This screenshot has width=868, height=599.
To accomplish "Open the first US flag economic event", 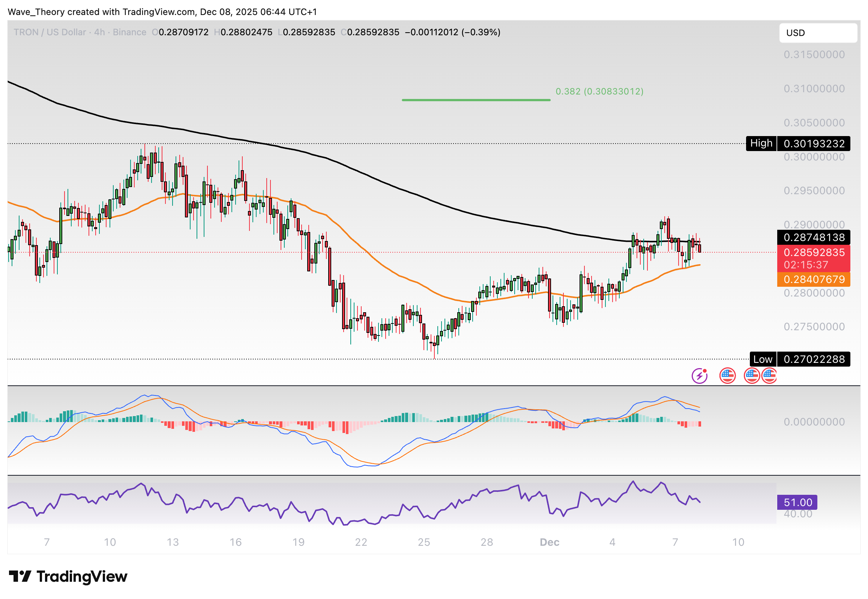I will [728, 375].
